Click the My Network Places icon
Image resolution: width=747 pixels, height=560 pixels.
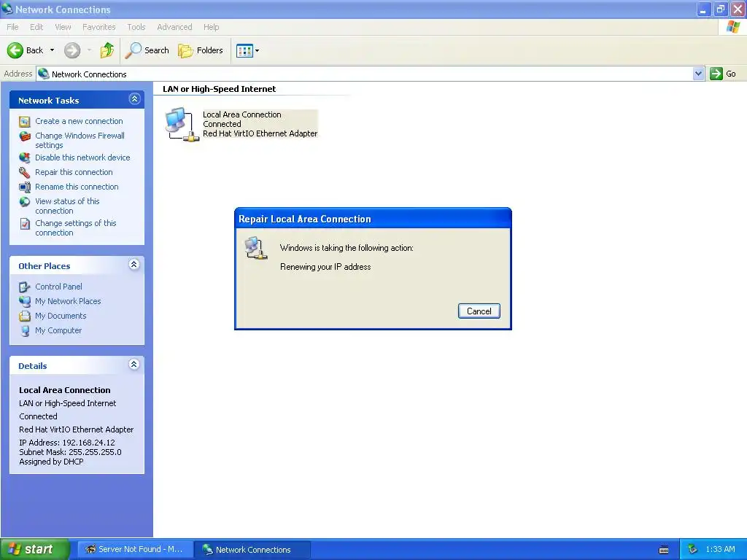click(25, 301)
